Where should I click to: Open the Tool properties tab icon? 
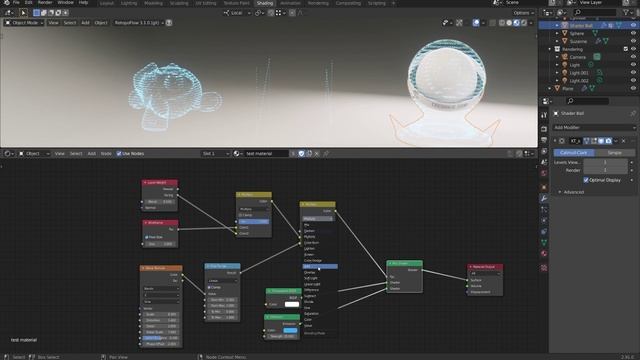tap(544, 116)
